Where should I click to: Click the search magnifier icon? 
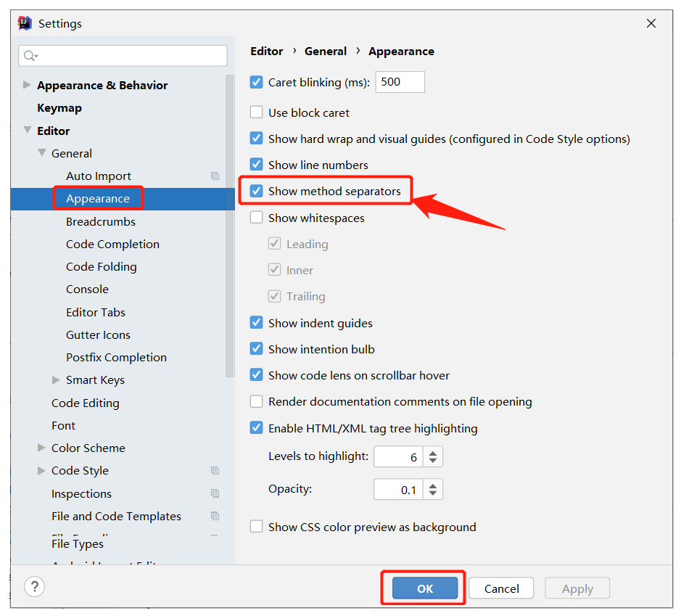tap(30, 55)
